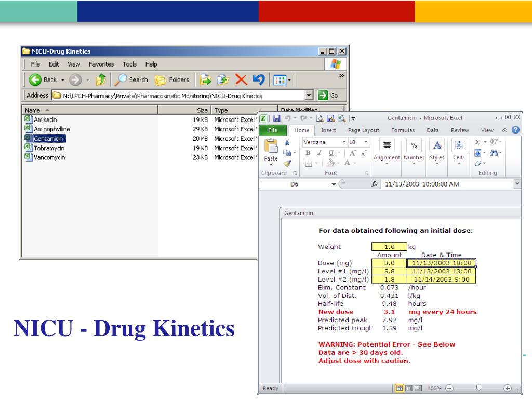Click the red Delete X icon
The height and width of the screenshot is (399, 532).
pos(241,79)
